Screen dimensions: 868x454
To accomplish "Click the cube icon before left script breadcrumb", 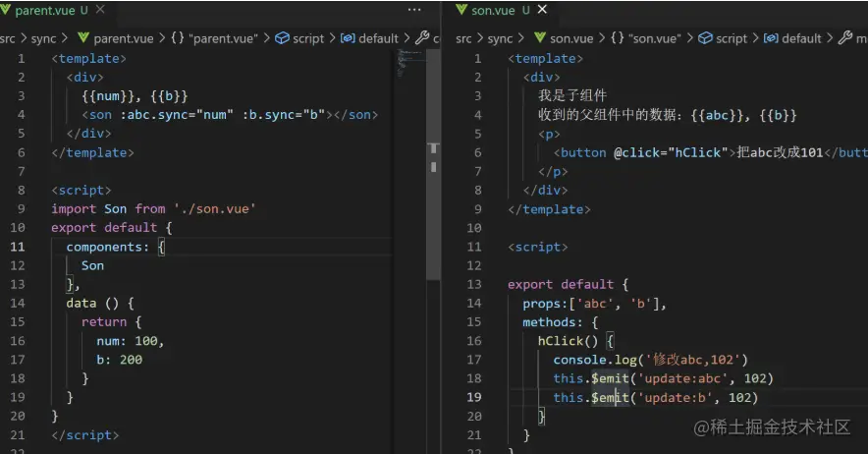I will 283,37.
